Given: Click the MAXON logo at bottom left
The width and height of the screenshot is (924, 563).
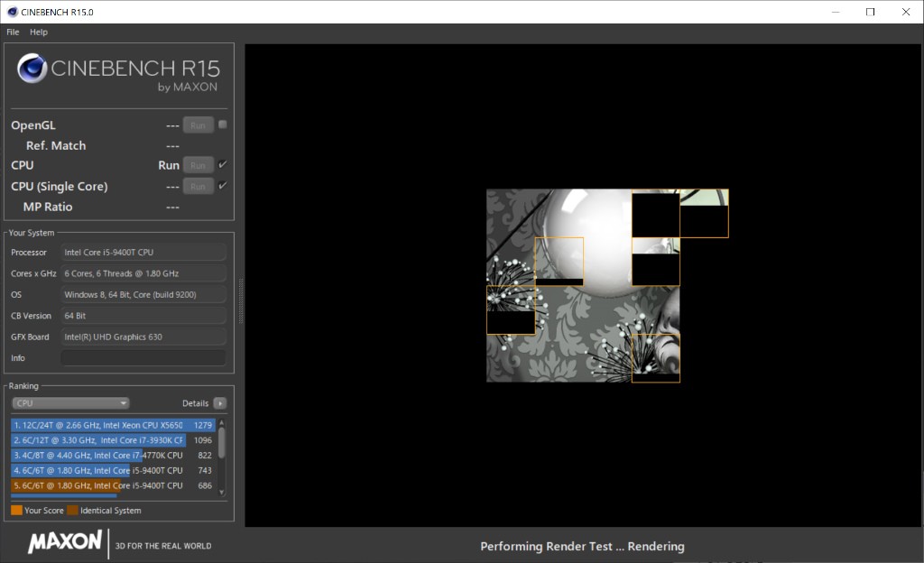Looking at the screenshot, I should coord(65,541).
